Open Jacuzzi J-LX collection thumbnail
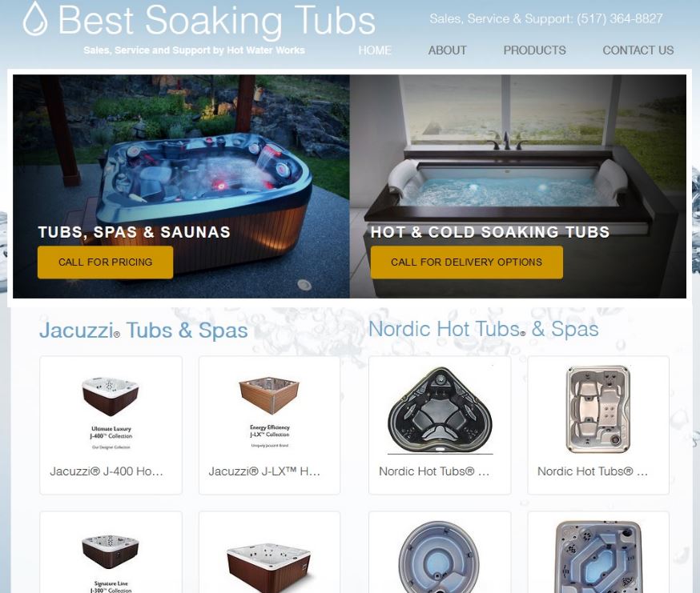700x593 pixels. pos(269,412)
